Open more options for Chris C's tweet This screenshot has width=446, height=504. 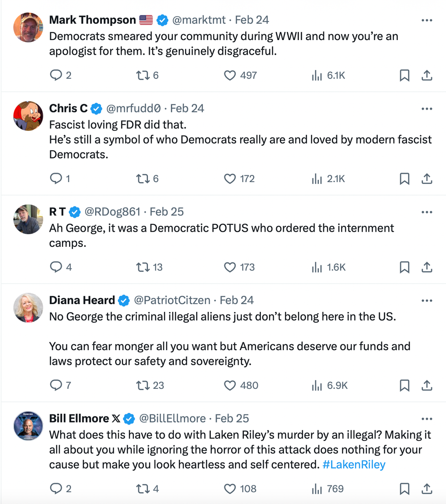click(426, 109)
